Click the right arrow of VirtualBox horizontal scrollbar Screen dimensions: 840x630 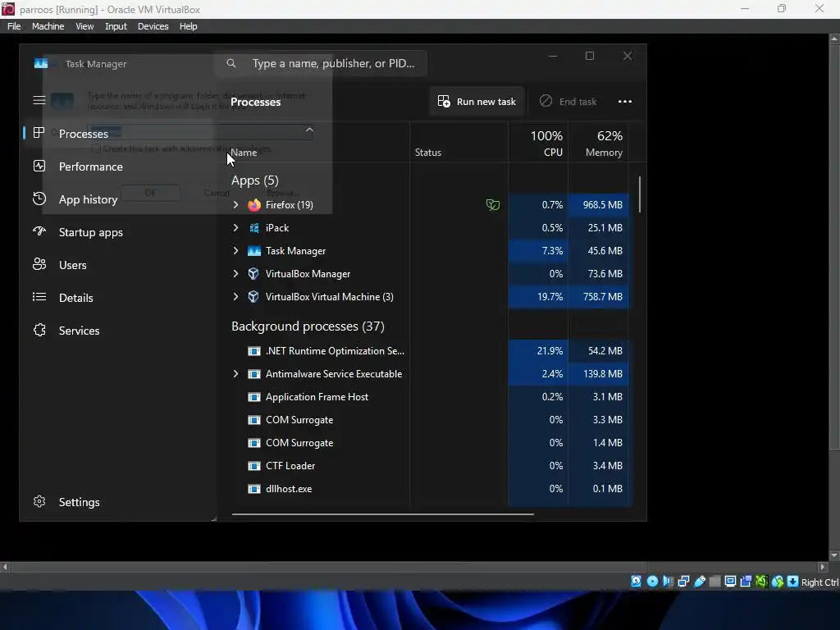[823, 566]
